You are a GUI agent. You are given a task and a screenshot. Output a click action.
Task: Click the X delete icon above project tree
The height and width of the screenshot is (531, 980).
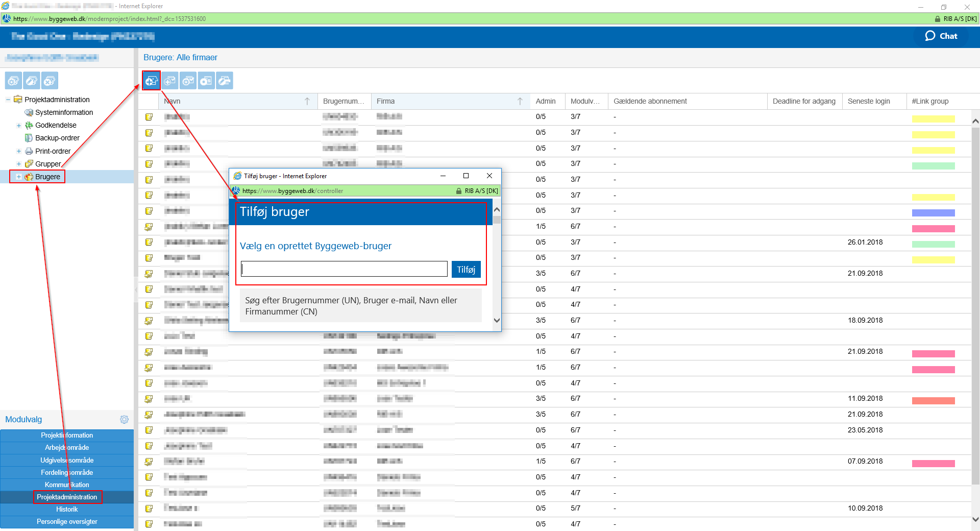(50, 81)
